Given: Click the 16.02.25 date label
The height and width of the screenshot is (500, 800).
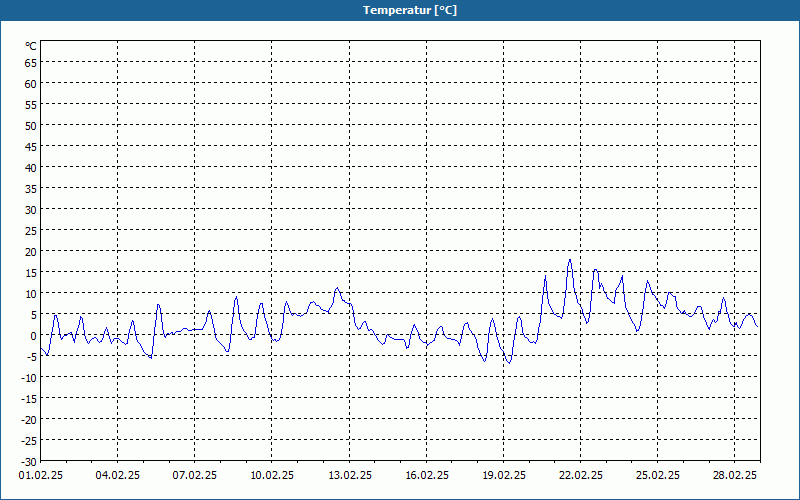Looking at the screenshot, I should 427,476.
